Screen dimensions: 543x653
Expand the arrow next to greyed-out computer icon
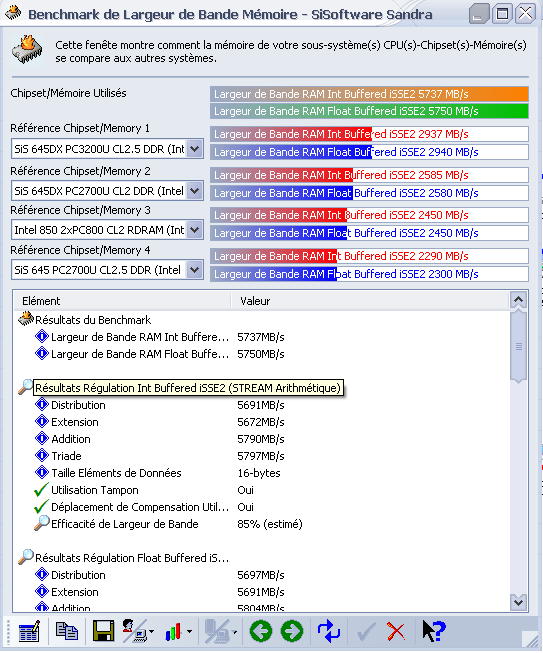pyautogui.click(x=235, y=632)
